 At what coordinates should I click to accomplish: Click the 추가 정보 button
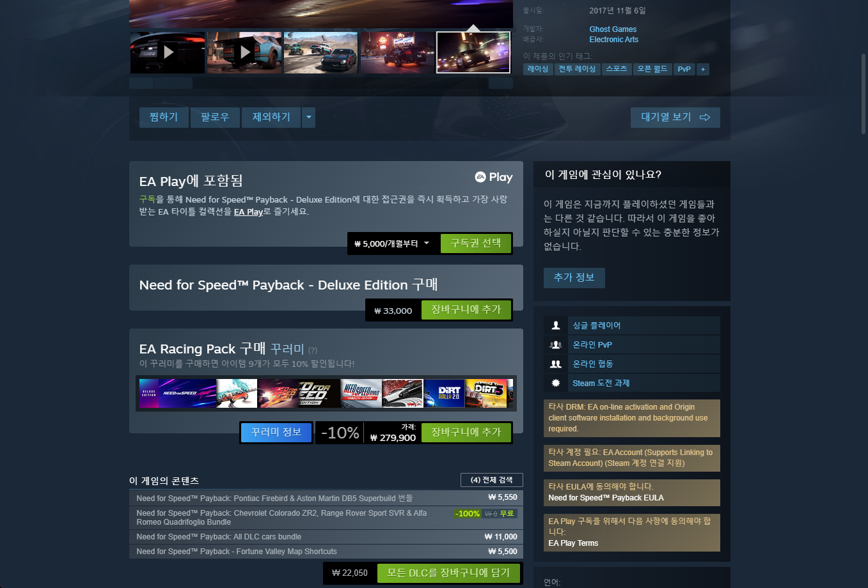click(x=574, y=277)
